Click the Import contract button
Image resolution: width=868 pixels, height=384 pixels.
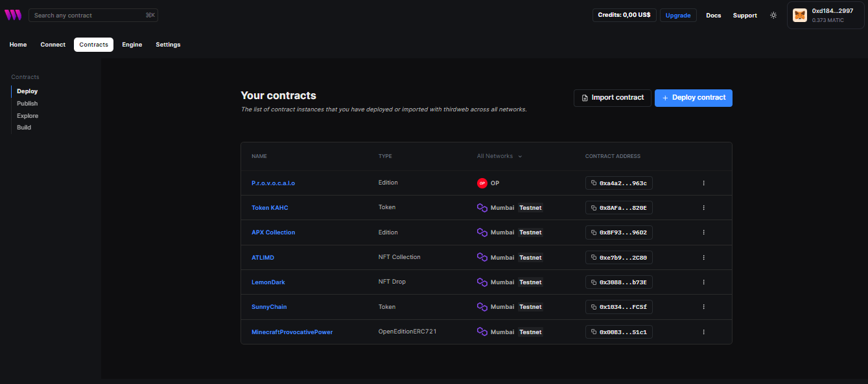point(613,98)
